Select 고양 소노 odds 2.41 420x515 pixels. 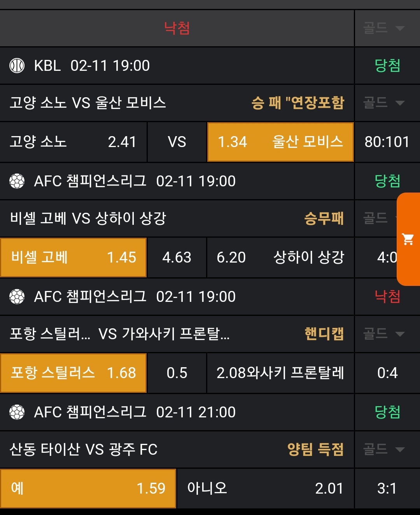(73, 142)
